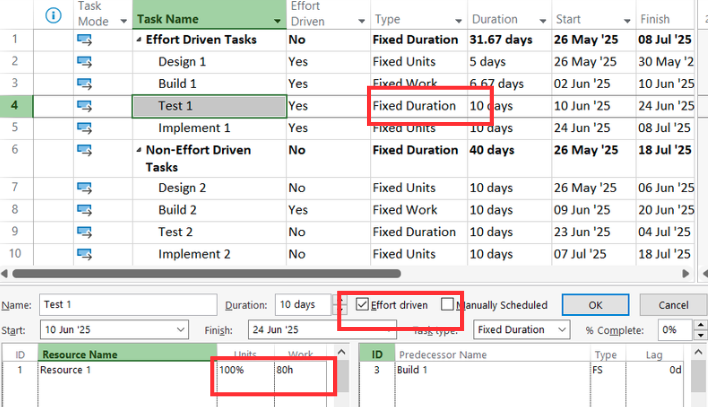Click the right arrow of horizontal scrollbar

point(686,274)
